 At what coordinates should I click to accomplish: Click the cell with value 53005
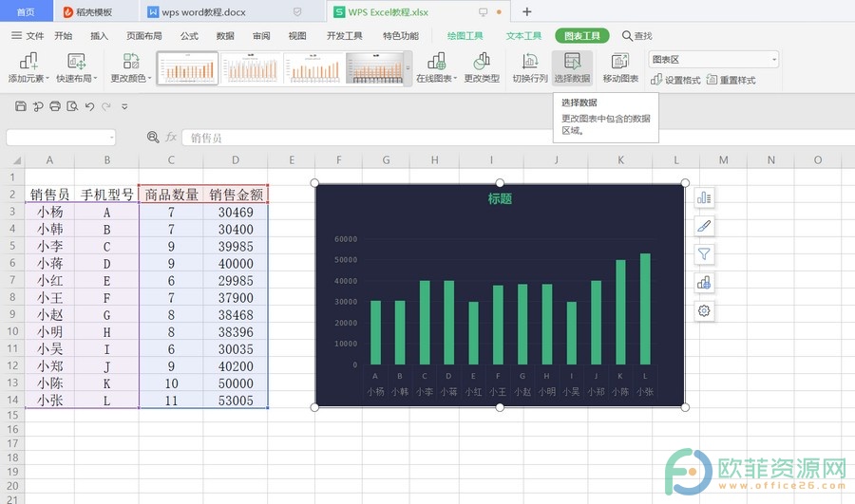(x=236, y=401)
